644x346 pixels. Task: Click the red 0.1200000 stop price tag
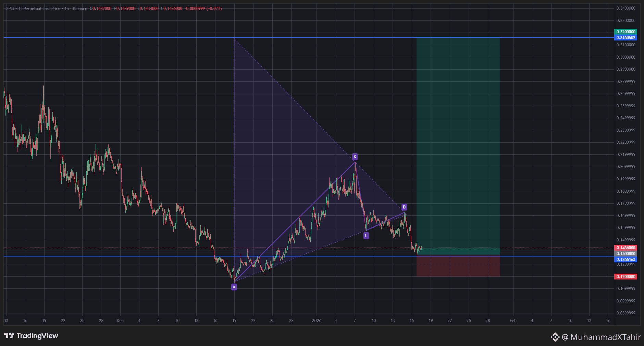point(626,277)
